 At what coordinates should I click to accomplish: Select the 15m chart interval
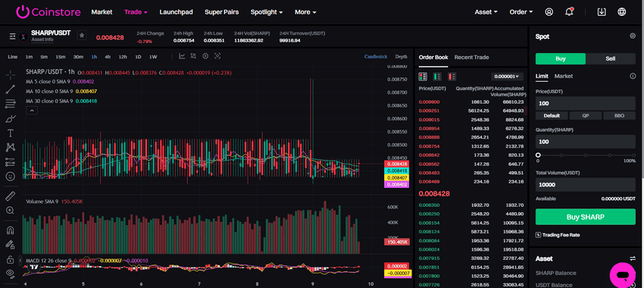click(x=61, y=57)
